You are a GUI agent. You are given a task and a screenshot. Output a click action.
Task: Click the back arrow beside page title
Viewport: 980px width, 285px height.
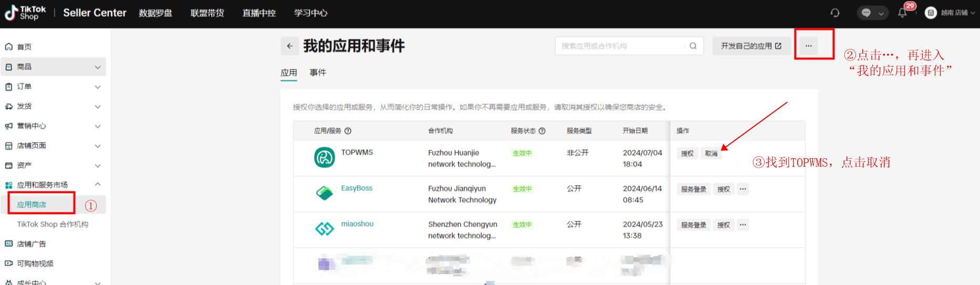coord(290,46)
